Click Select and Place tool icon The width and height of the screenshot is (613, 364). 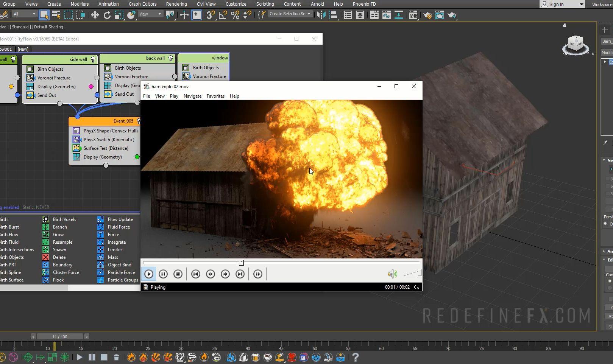point(131,15)
